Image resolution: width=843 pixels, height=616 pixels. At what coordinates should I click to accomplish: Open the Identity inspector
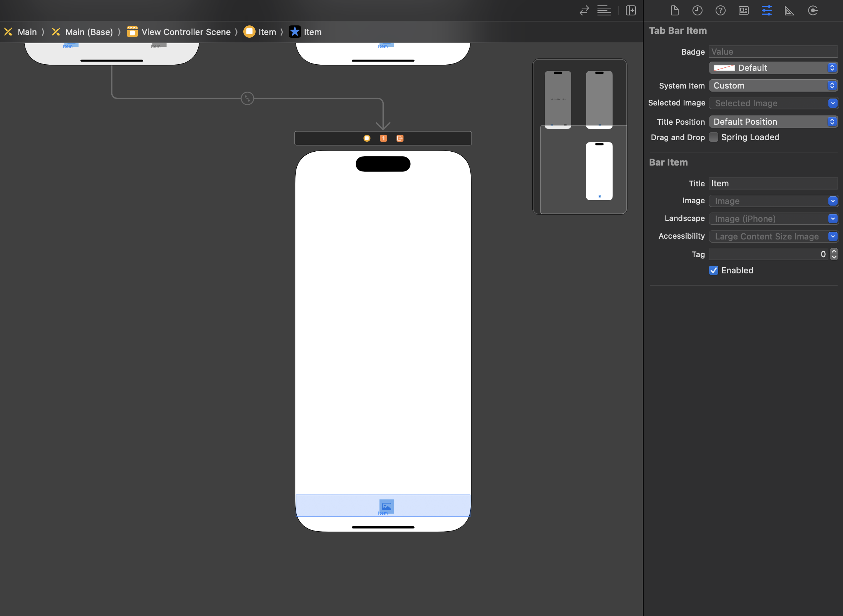point(743,10)
